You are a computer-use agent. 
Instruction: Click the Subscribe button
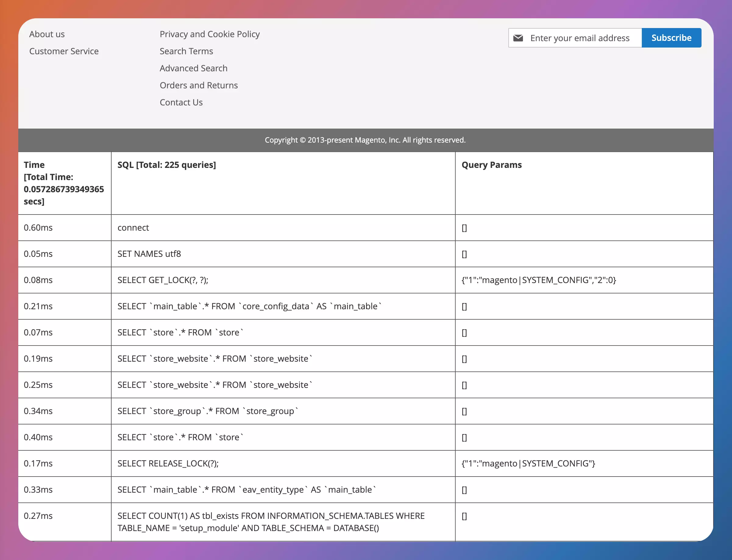pos(671,38)
